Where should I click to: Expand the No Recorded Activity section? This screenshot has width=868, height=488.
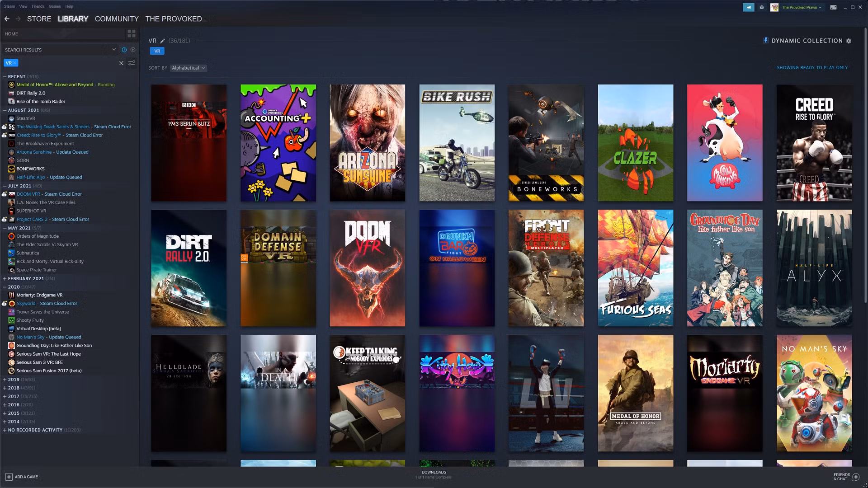point(5,430)
